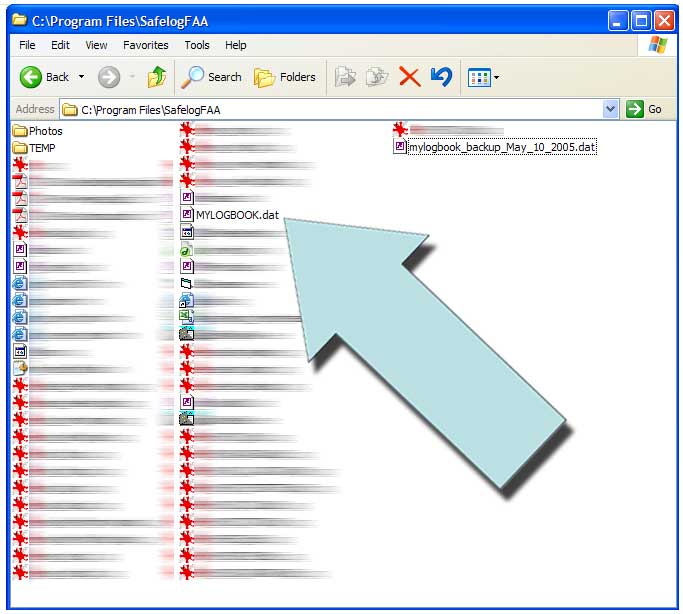Viewport: 683px width, 614px height.
Task: Open the Help menu
Action: 236,45
